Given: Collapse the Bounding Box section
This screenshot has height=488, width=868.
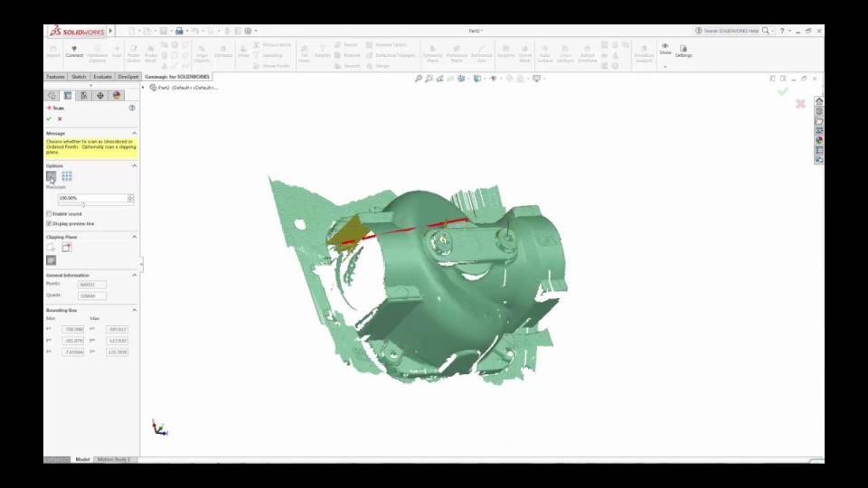Looking at the screenshot, I should [134, 310].
